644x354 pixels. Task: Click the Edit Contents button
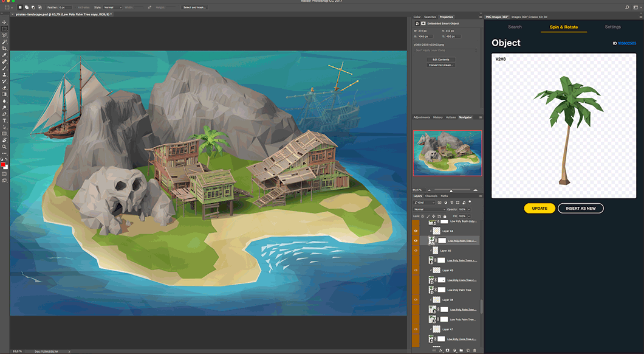click(440, 60)
